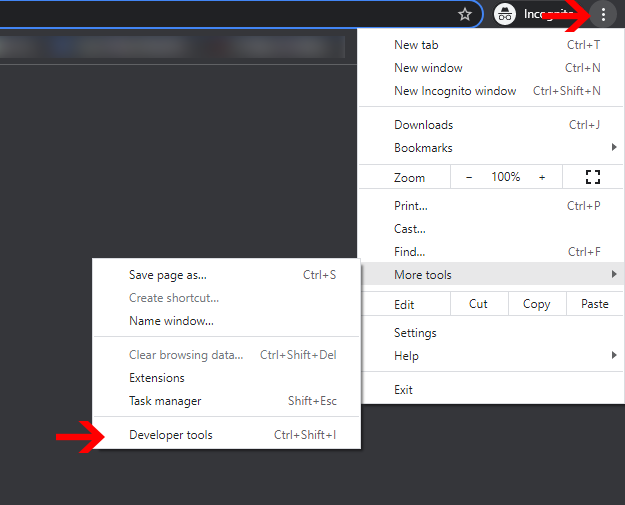Image resolution: width=625 pixels, height=505 pixels.
Task: Open Developer tools
Action: [171, 435]
